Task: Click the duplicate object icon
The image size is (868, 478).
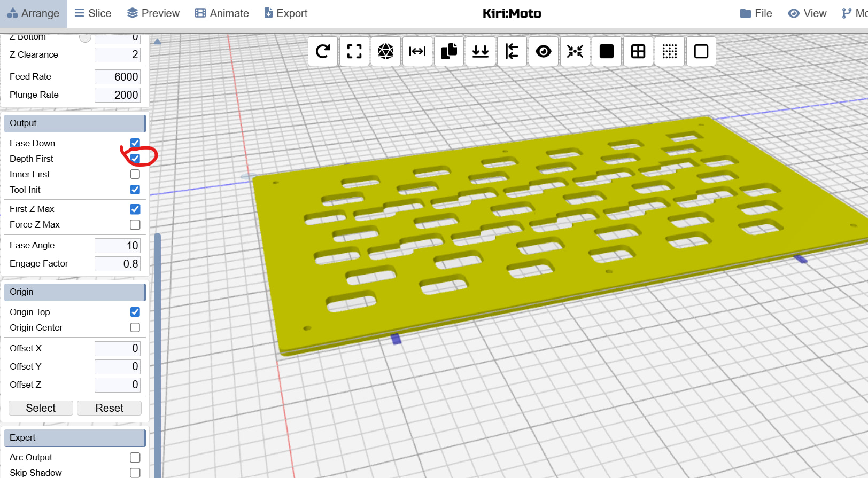Action: 449,51
